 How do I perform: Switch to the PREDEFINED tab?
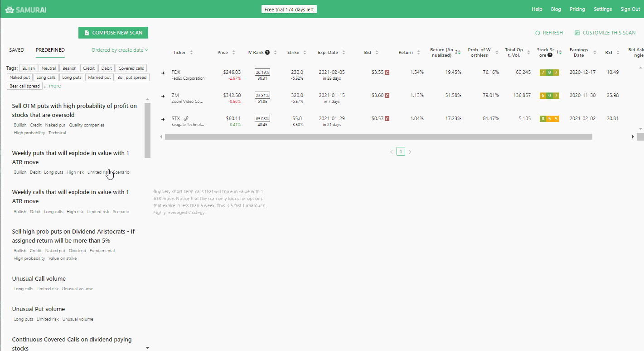pos(50,50)
